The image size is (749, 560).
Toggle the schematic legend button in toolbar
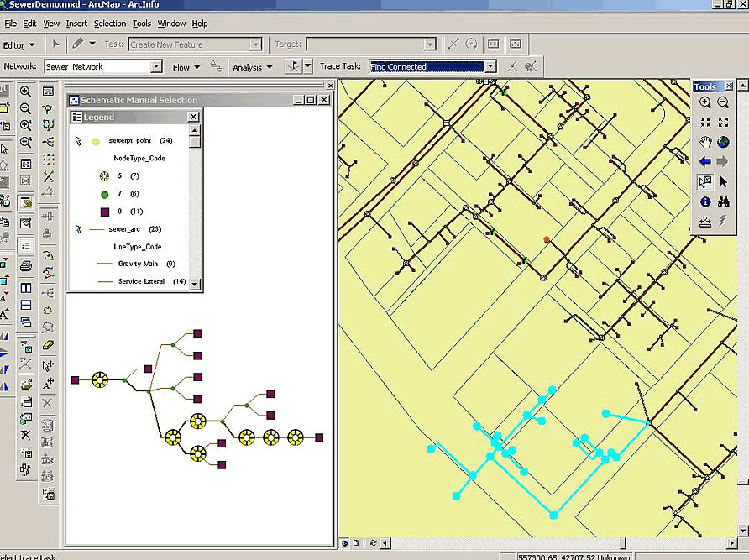point(26,245)
